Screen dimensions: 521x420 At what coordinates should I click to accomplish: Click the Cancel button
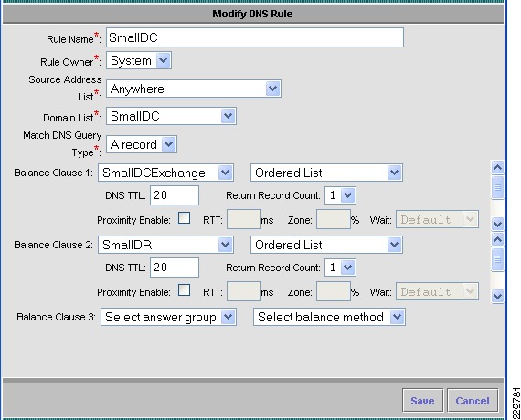(x=473, y=401)
